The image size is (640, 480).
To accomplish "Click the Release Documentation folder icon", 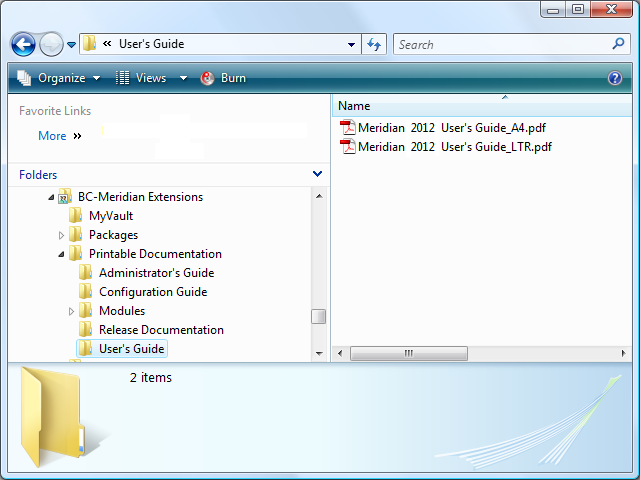I will [85, 329].
